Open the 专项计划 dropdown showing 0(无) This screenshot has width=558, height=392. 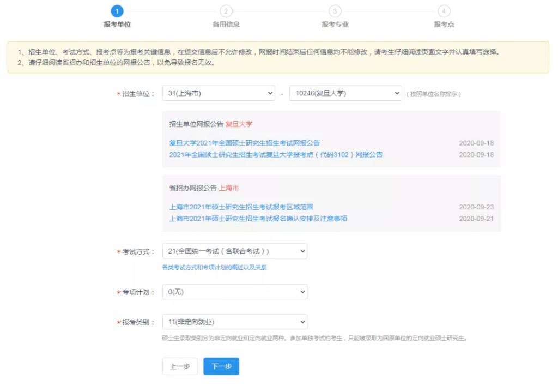click(x=234, y=292)
